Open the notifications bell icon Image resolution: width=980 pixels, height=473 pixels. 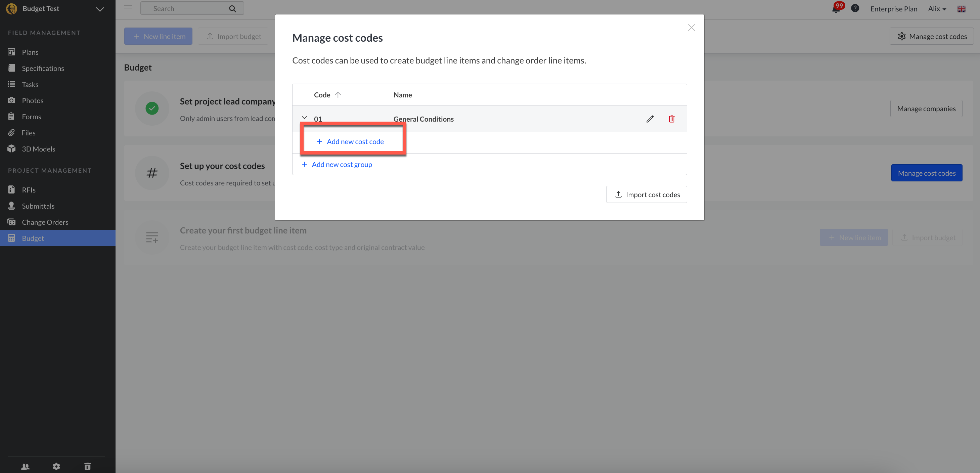(x=836, y=9)
